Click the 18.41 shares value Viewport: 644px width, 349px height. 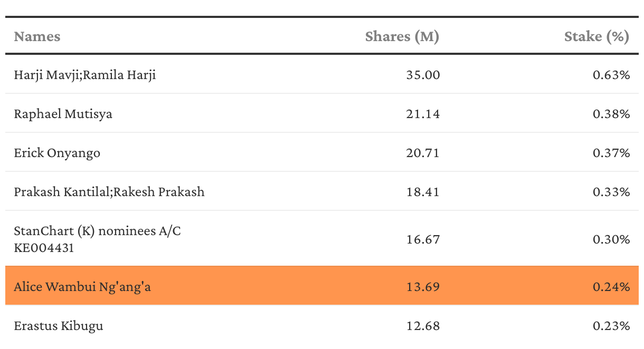tap(423, 192)
